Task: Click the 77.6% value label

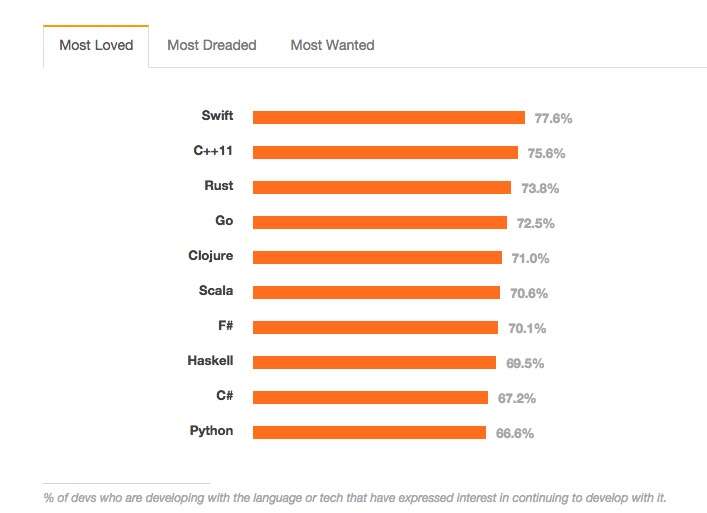Action: coord(553,118)
